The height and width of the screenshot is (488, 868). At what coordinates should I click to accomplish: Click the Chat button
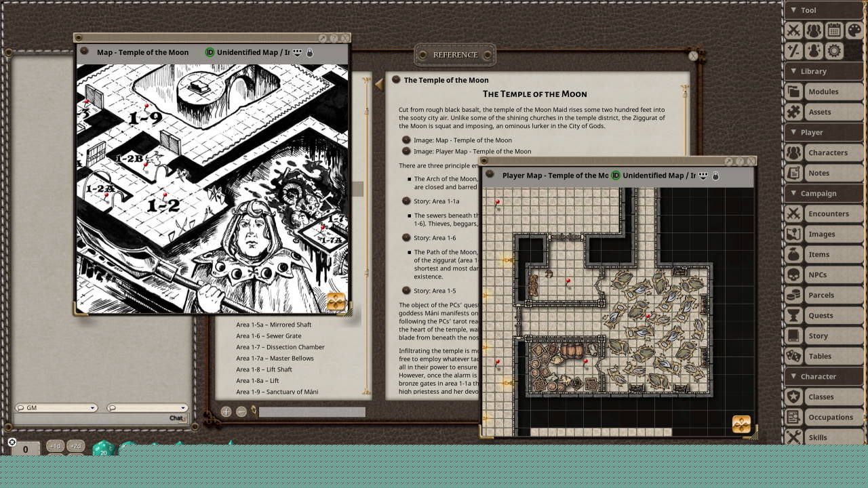click(x=177, y=418)
